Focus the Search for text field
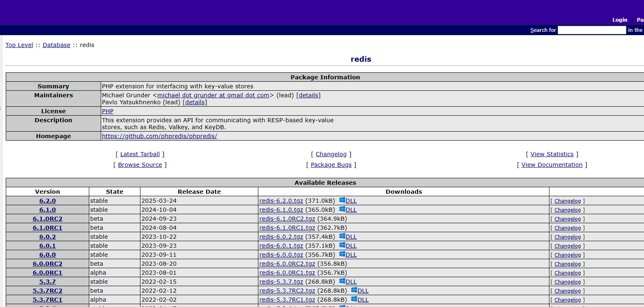The height and width of the screenshot is (307, 644). click(592, 30)
